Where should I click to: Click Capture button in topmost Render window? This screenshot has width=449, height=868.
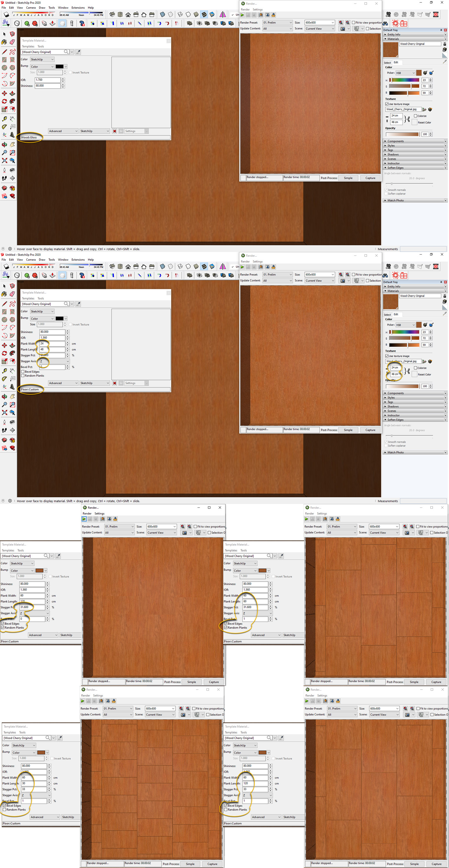pyautogui.click(x=371, y=178)
